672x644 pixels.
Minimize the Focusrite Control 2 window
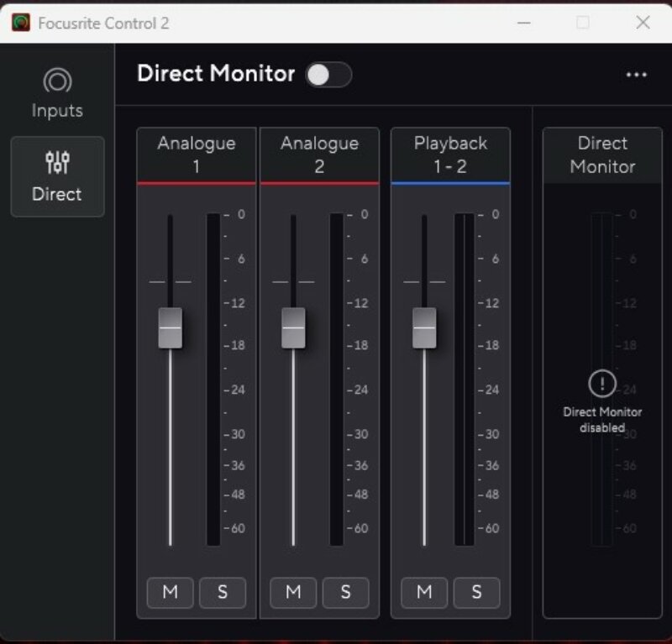click(523, 23)
